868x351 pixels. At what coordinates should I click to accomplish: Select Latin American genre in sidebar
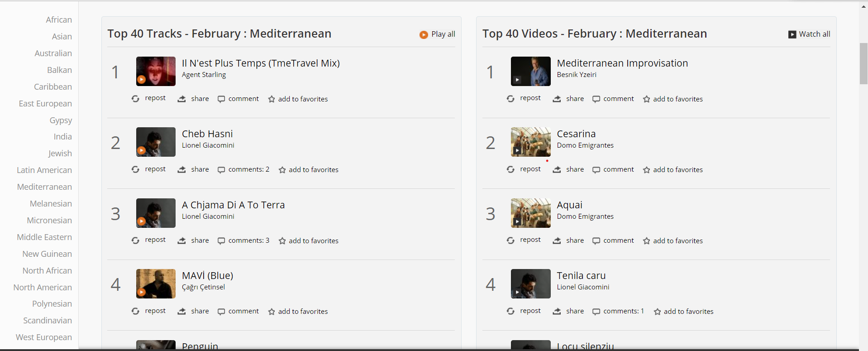tap(44, 170)
